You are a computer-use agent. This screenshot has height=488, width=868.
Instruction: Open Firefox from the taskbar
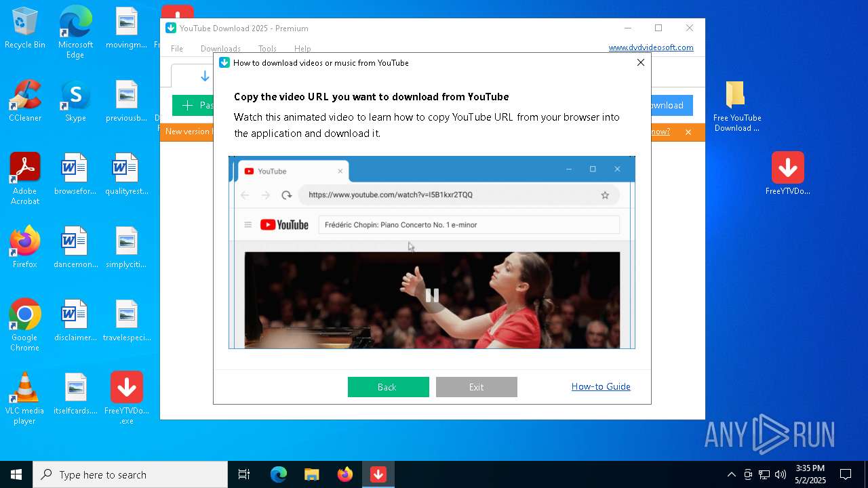344,474
